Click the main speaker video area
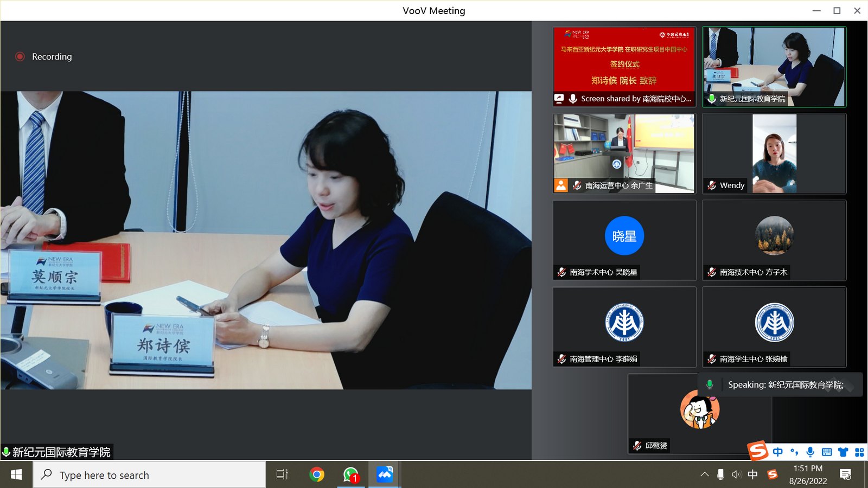Viewport: 868px width, 488px height. 266,240
